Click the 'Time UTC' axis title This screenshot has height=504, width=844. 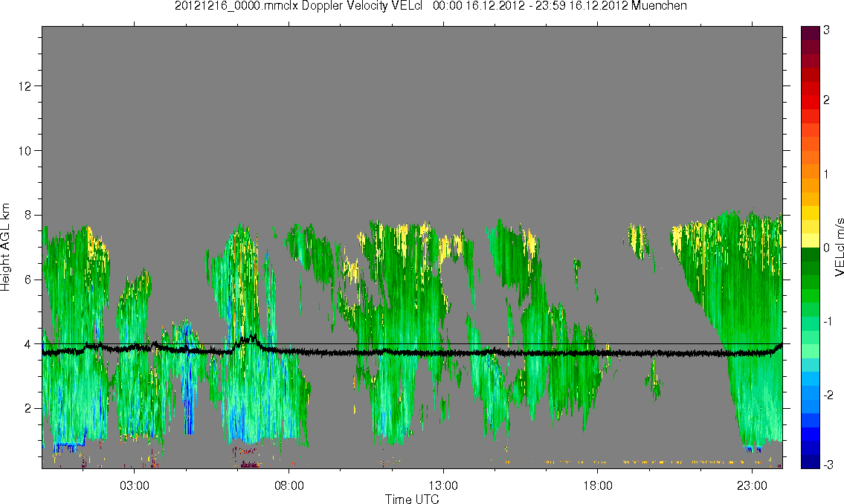(x=412, y=499)
